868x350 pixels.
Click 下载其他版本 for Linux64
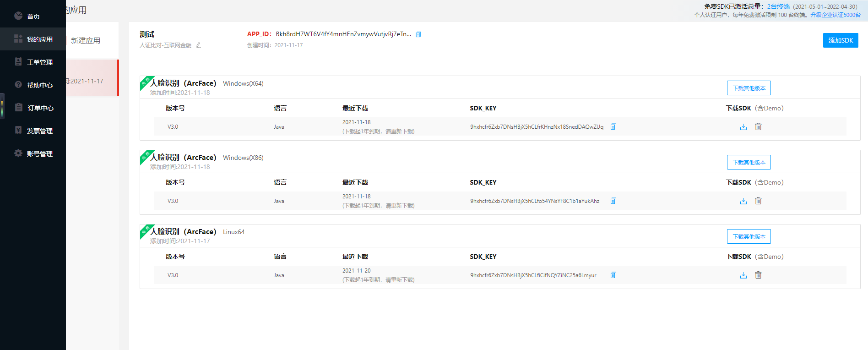749,236
